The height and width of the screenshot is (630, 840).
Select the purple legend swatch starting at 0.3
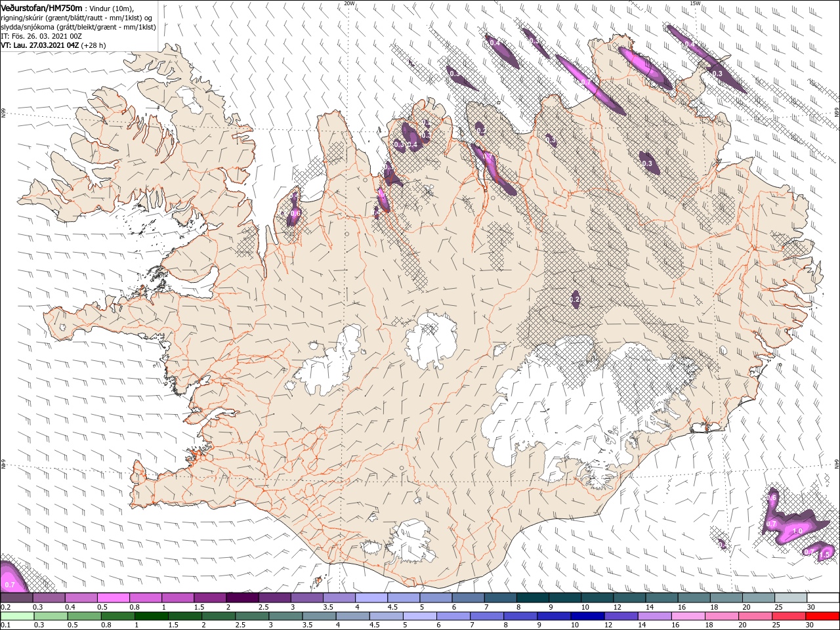[49, 598]
